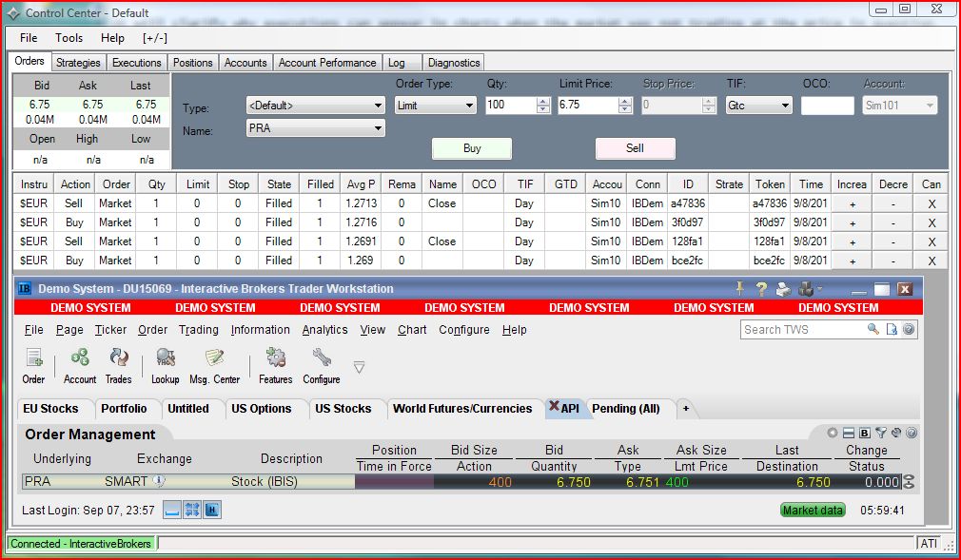Click the grey circle icon in Order Management header
Viewport: 961px width, 560px height.
(x=833, y=434)
